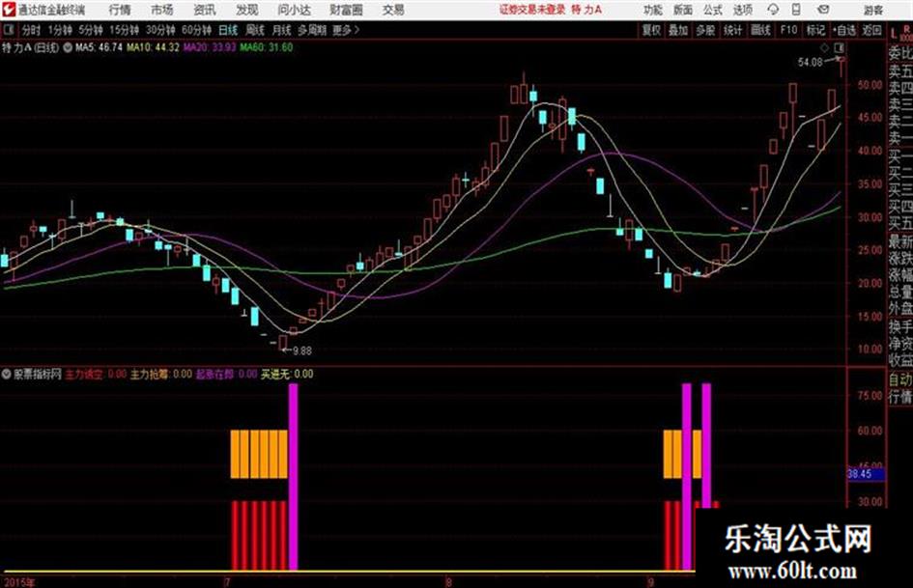Expand the 更多 period options
913x588 pixels.
[346, 30]
